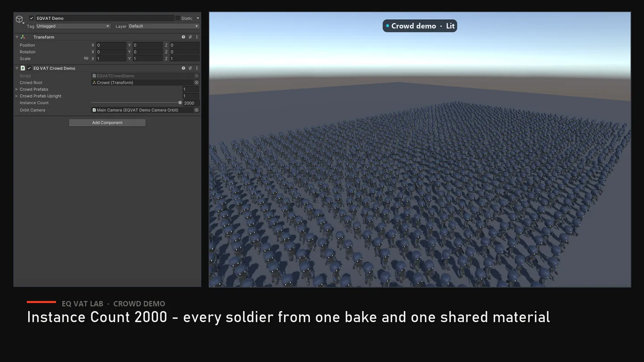Click the Scale X field
The width and height of the screenshot is (644, 362).
[x=111, y=59]
